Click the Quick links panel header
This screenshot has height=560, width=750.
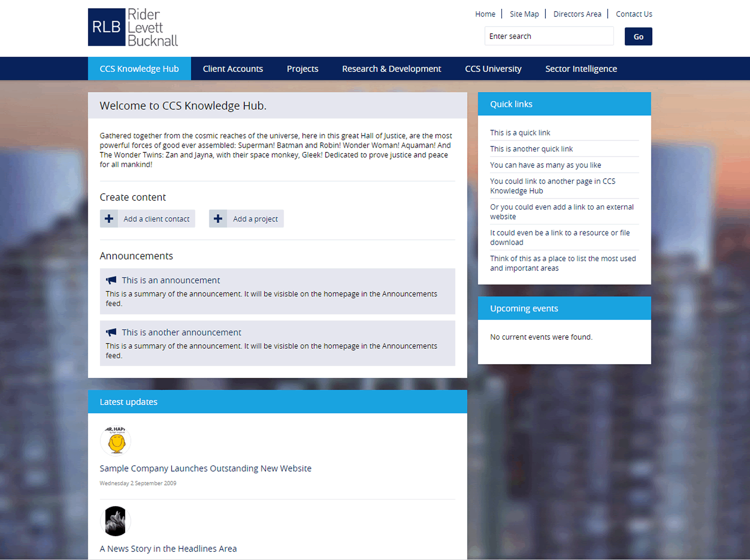pyautogui.click(x=564, y=104)
